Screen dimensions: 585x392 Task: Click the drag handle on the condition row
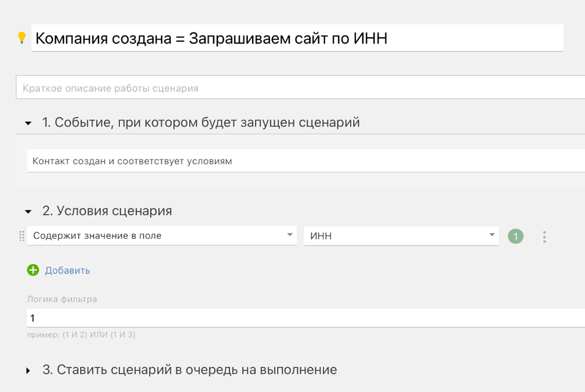coord(21,235)
